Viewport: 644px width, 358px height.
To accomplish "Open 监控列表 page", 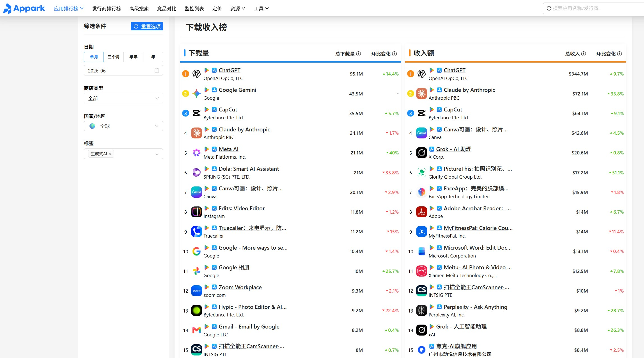I will click(194, 8).
